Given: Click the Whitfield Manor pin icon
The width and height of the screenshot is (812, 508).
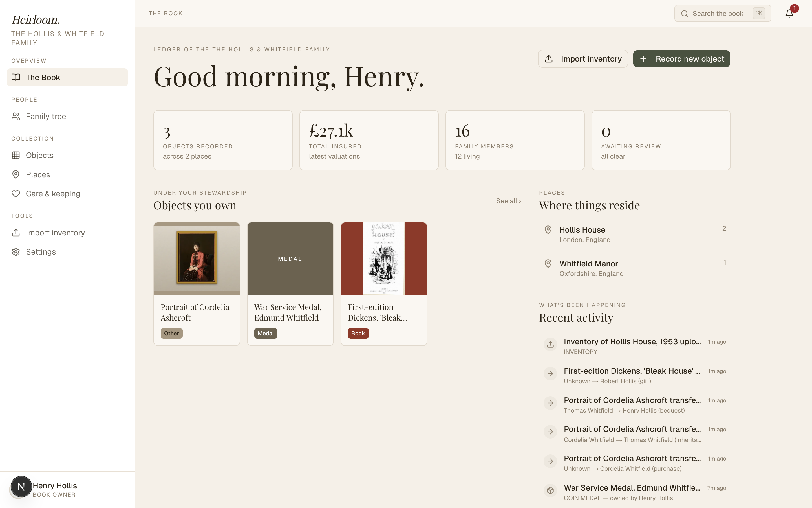Looking at the screenshot, I should pos(548,264).
